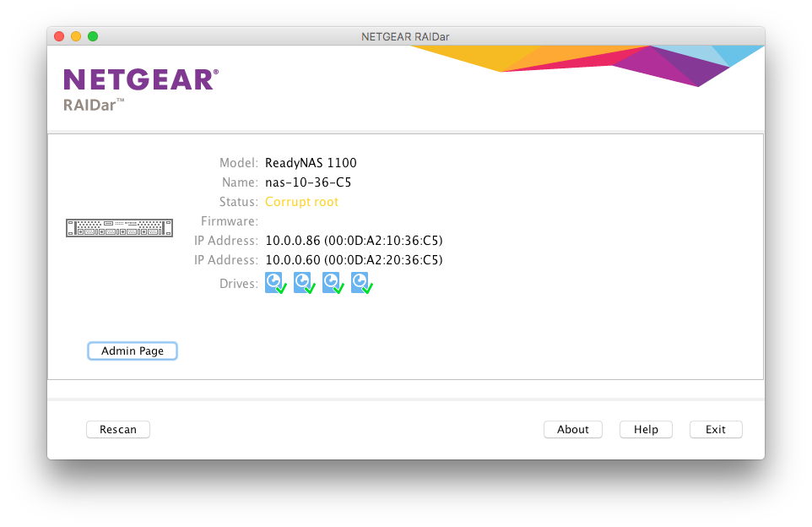Click the Drives label
This screenshot has height=527, width=812.
point(241,283)
